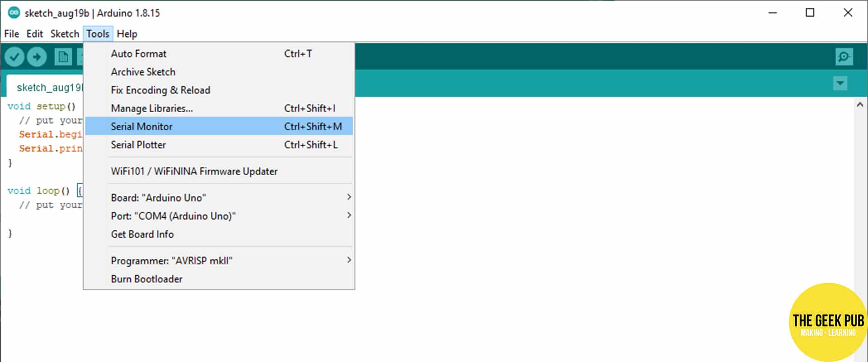Open Serial Plotter menu entry
This screenshot has height=362, width=868.
219,145
